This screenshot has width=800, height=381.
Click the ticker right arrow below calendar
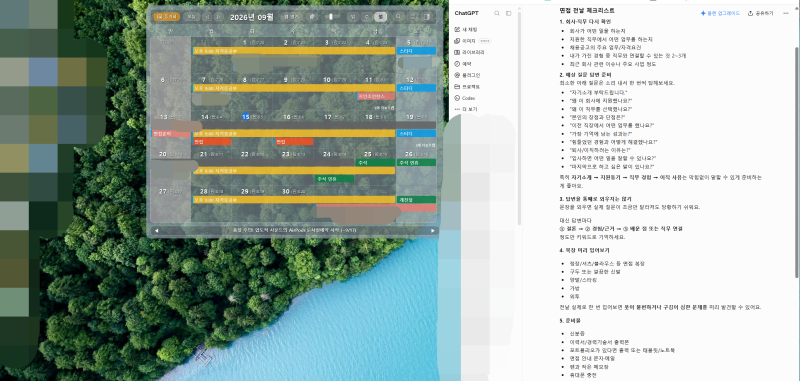pyautogui.click(x=433, y=231)
